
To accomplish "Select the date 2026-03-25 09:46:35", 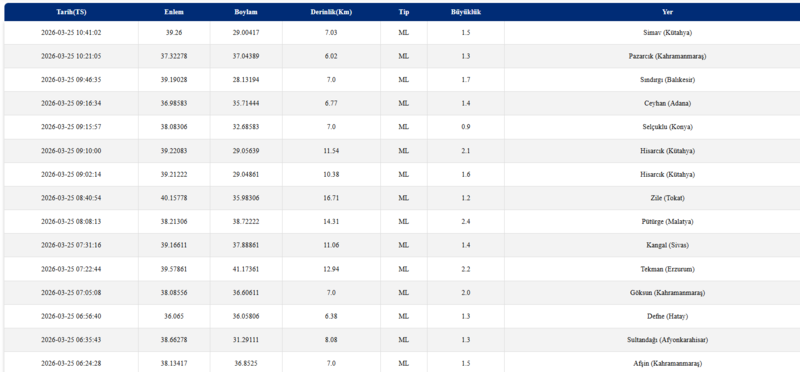I will coord(71,80).
